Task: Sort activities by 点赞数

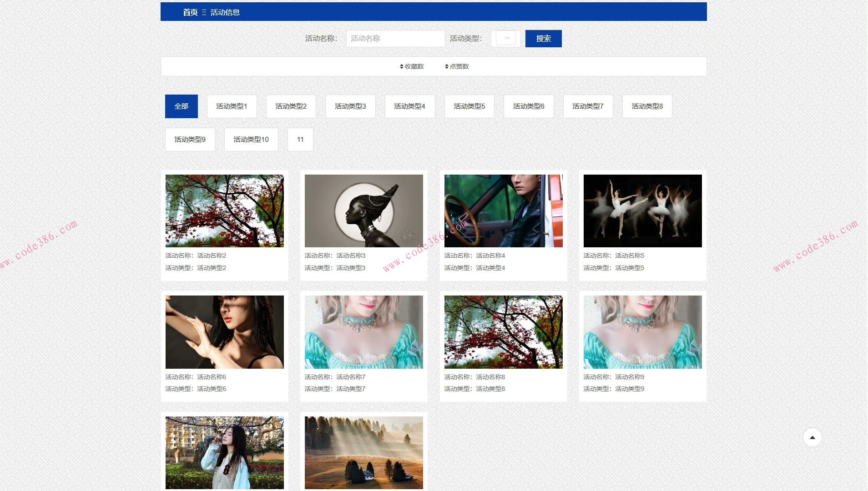Action: 457,66
